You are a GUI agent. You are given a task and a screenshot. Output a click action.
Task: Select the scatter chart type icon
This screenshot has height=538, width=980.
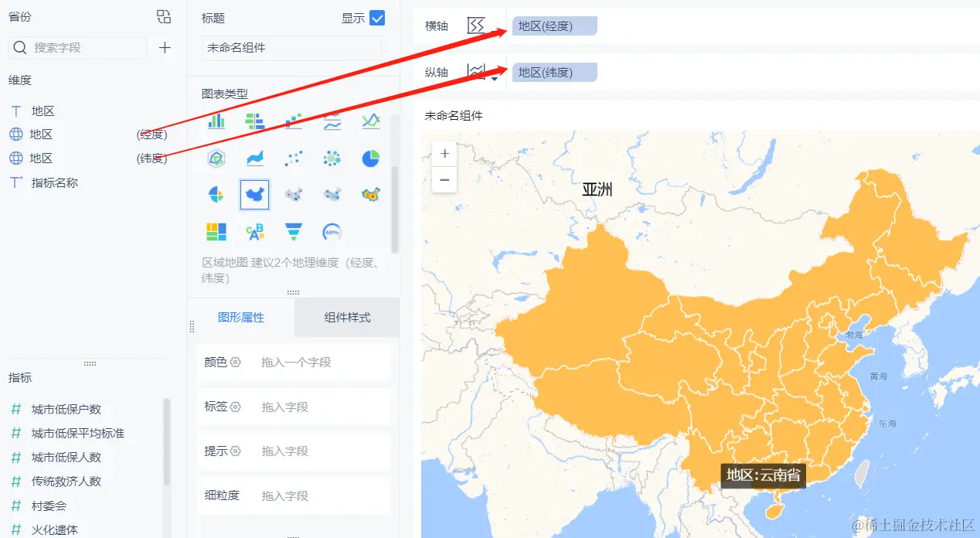point(293,158)
